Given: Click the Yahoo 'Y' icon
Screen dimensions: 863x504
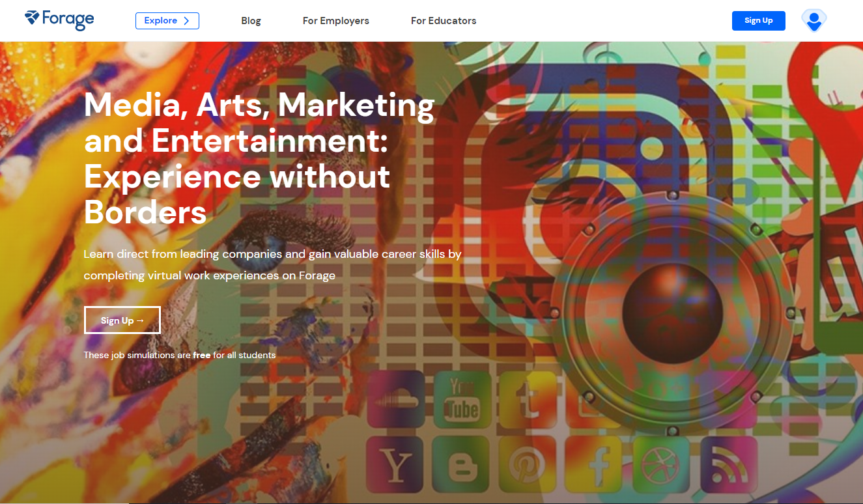Looking at the screenshot, I should tap(395, 465).
